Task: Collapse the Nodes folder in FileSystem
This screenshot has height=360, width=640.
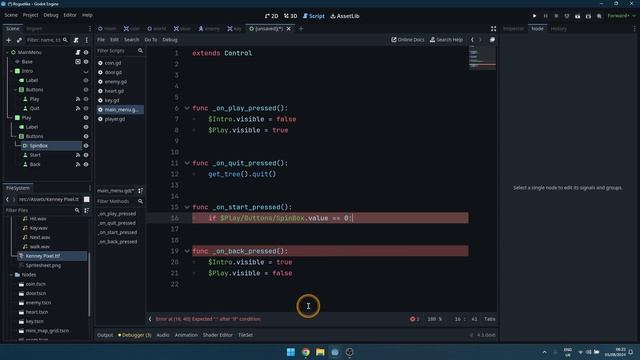Action: click(11, 275)
